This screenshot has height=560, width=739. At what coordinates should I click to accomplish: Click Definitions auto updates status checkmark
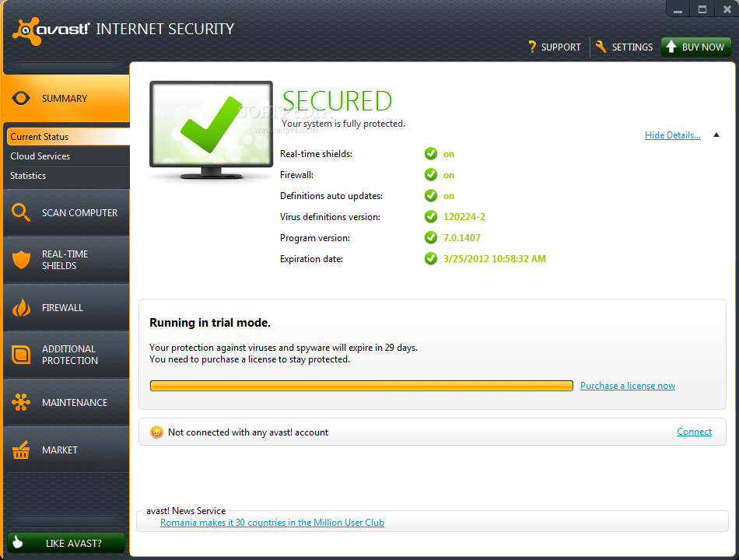coord(430,196)
